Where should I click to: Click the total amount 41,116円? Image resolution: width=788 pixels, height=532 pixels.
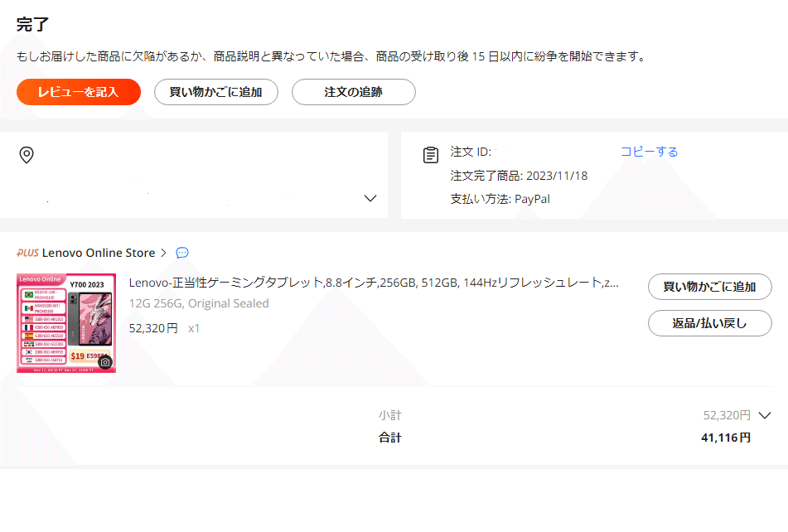point(726,438)
